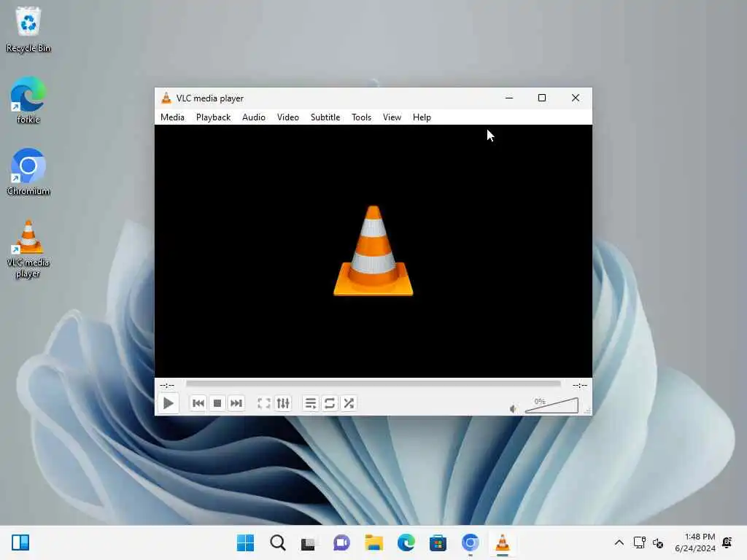Click VLC cone icon in title bar
747x560 pixels.
pyautogui.click(x=166, y=98)
